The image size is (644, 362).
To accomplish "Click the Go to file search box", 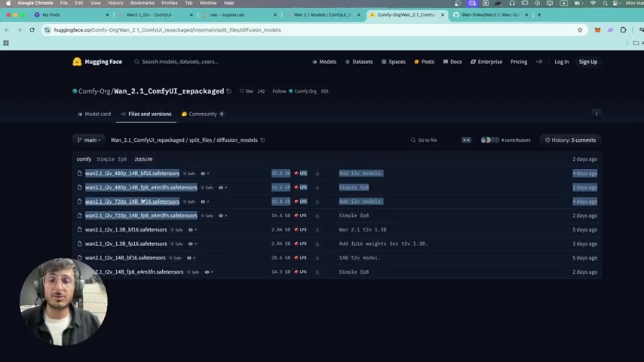I will coord(440,140).
